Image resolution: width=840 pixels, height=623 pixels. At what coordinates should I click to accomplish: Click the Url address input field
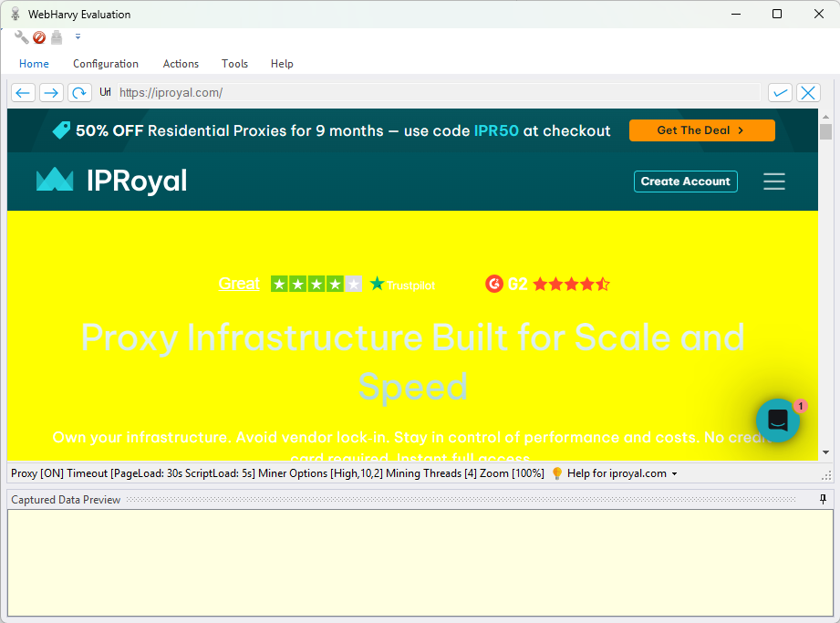[438, 92]
